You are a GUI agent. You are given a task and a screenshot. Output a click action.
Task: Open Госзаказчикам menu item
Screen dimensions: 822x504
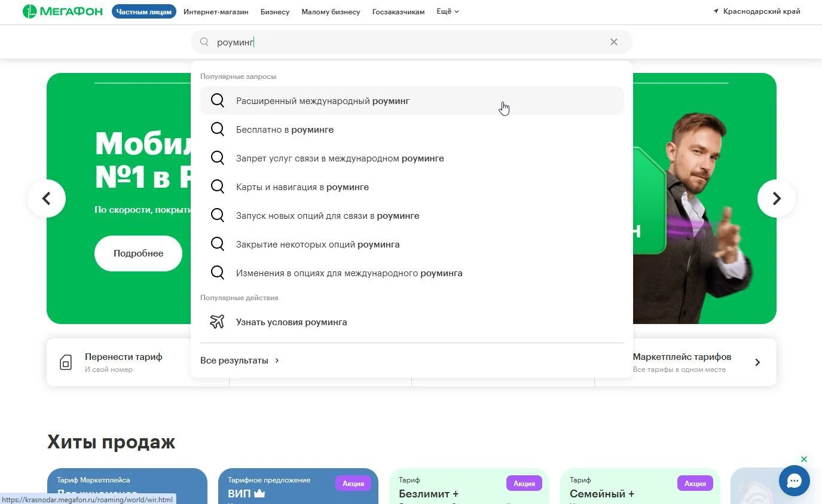click(399, 11)
